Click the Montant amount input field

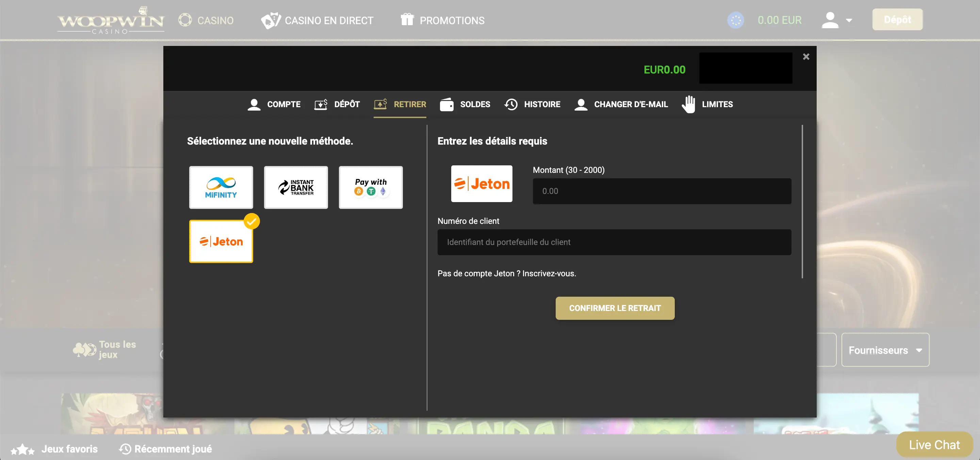coord(661,191)
